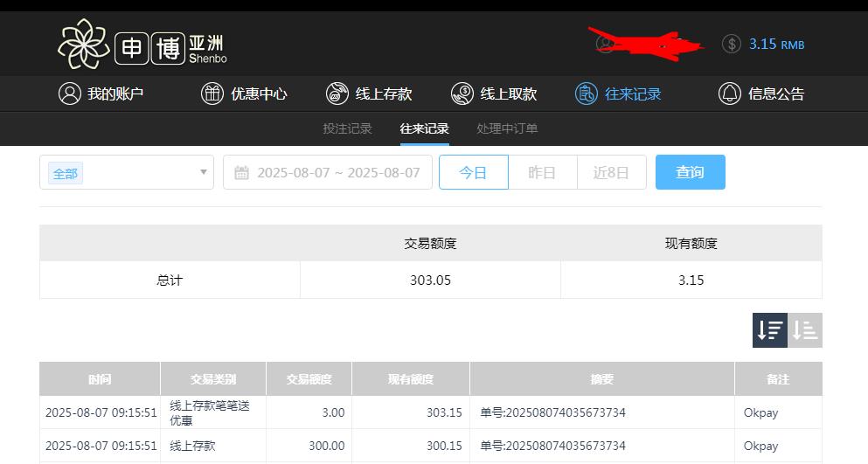Image resolution: width=868 pixels, height=464 pixels.
Task: Click the 交易额度 table column header
Action: click(309, 378)
